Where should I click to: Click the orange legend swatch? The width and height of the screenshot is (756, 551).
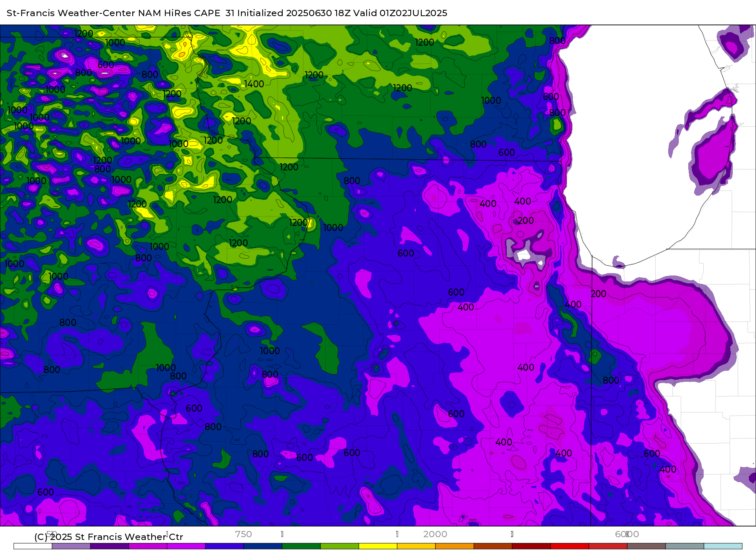pyautogui.click(x=455, y=546)
